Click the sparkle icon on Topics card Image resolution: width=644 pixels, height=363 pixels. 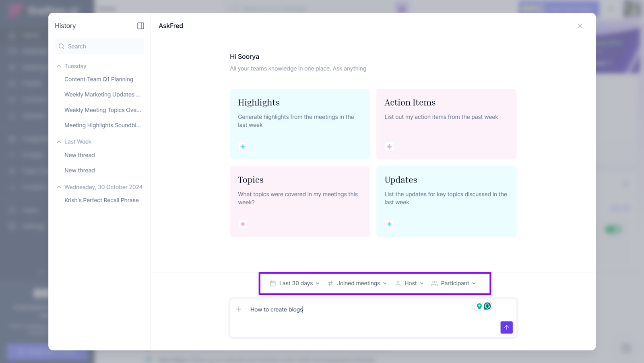click(243, 224)
